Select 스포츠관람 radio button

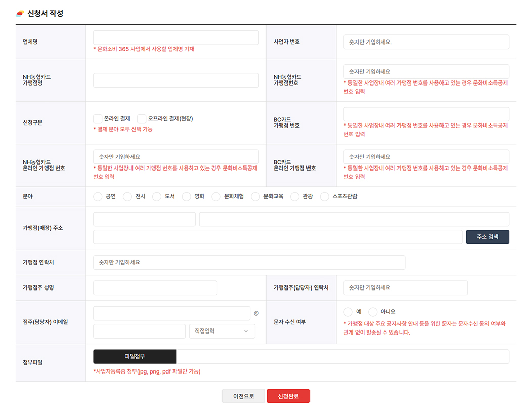pos(325,196)
